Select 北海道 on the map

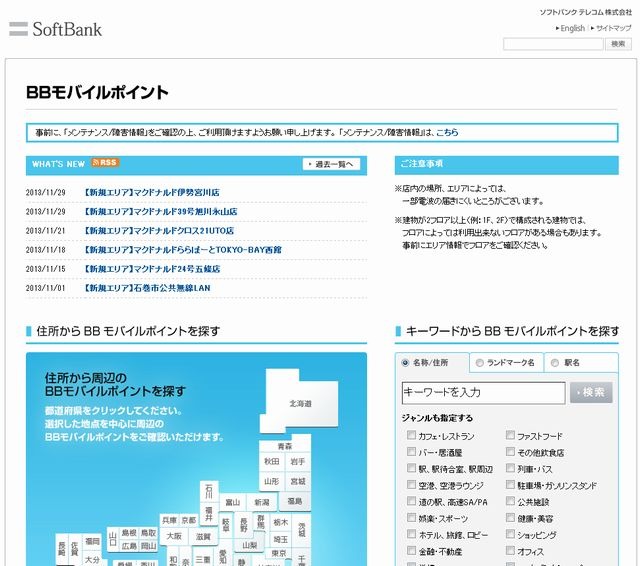click(x=301, y=403)
